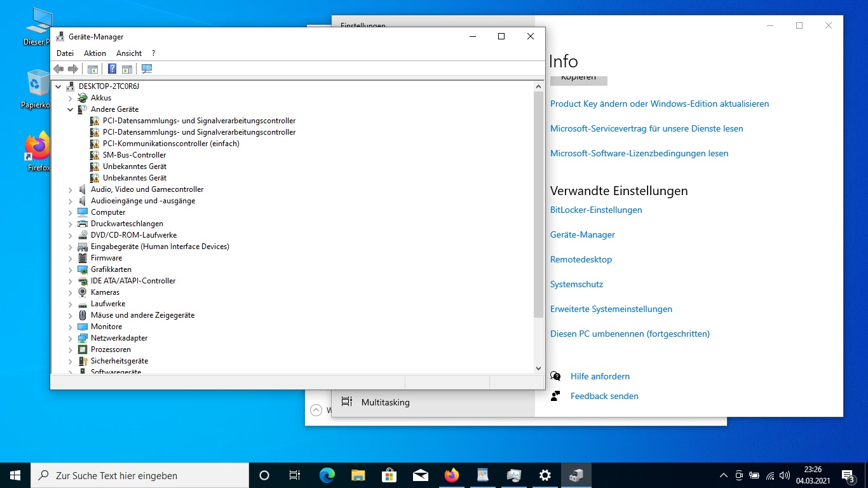Open the Aktion menu

tap(95, 53)
